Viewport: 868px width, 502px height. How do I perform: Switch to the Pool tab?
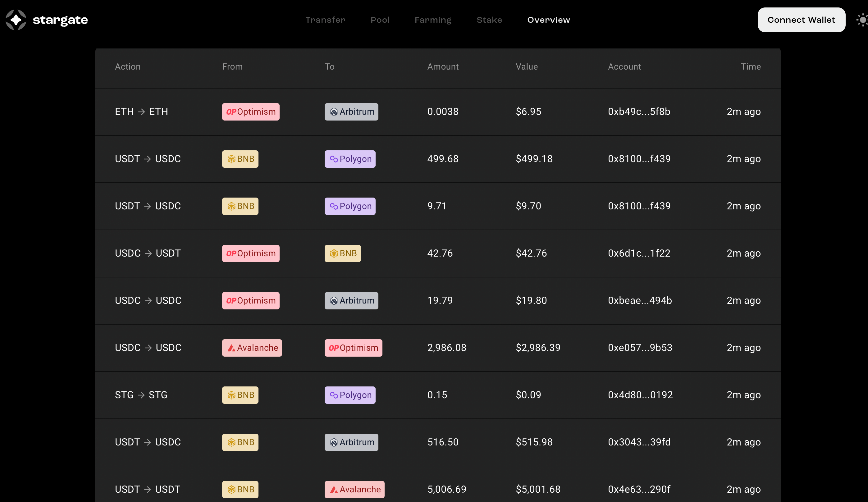(x=380, y=20)
